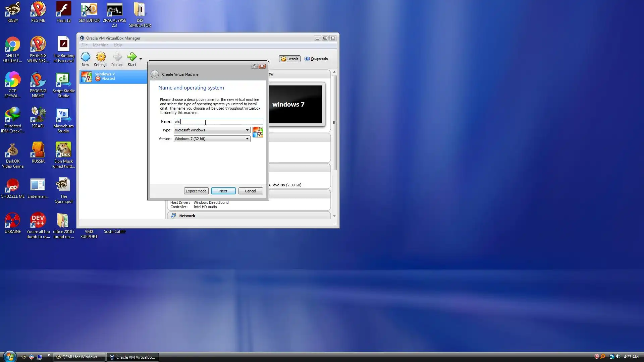Image resolution: width=644 pixels, height=362 pixels.
Task: Click the Name text input field
Action: point(218,121)
